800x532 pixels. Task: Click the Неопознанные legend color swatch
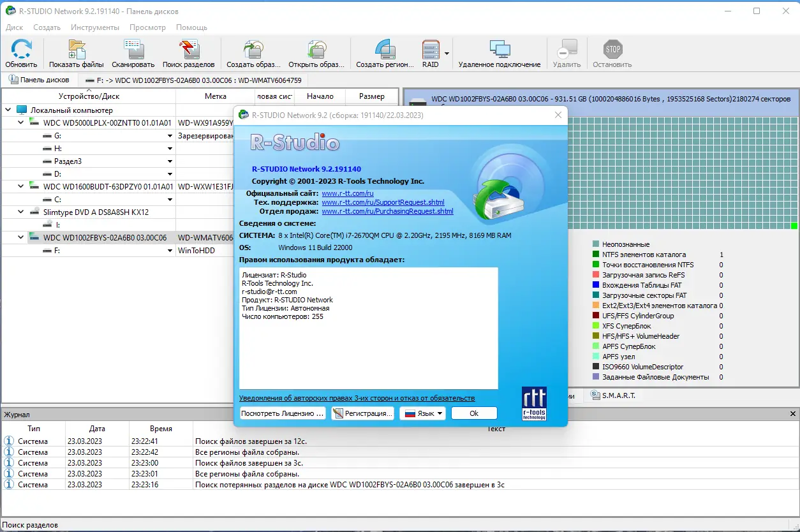tap(596, 244)
